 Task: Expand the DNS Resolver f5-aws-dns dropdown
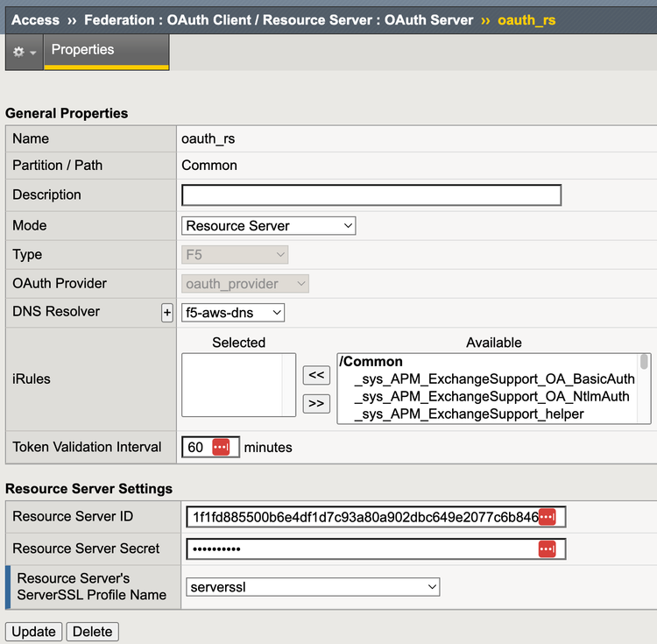[x=233, y=312]
